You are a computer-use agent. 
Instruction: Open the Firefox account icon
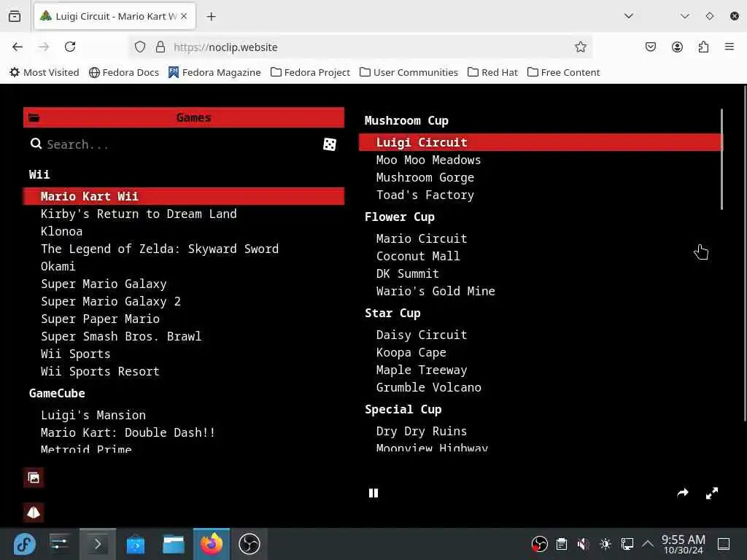tap(677, 47)
